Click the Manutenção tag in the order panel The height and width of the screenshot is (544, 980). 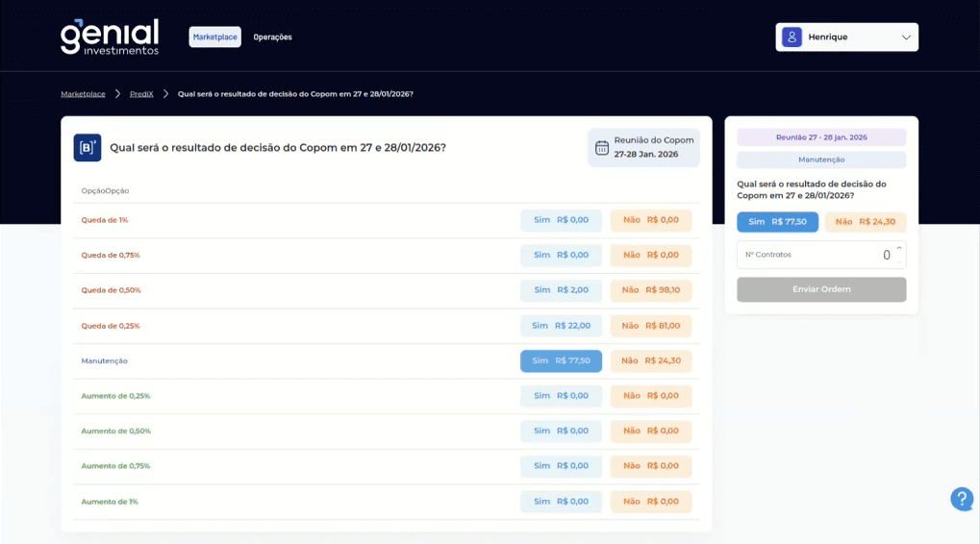click(x=821, y=160)
